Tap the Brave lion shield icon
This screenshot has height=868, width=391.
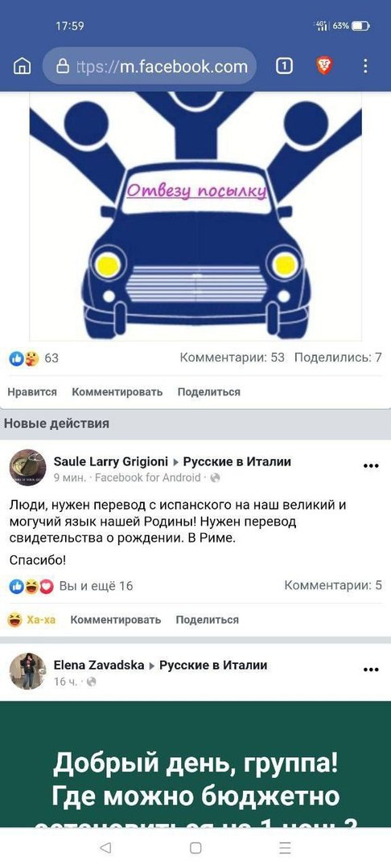tap(324, 67)
